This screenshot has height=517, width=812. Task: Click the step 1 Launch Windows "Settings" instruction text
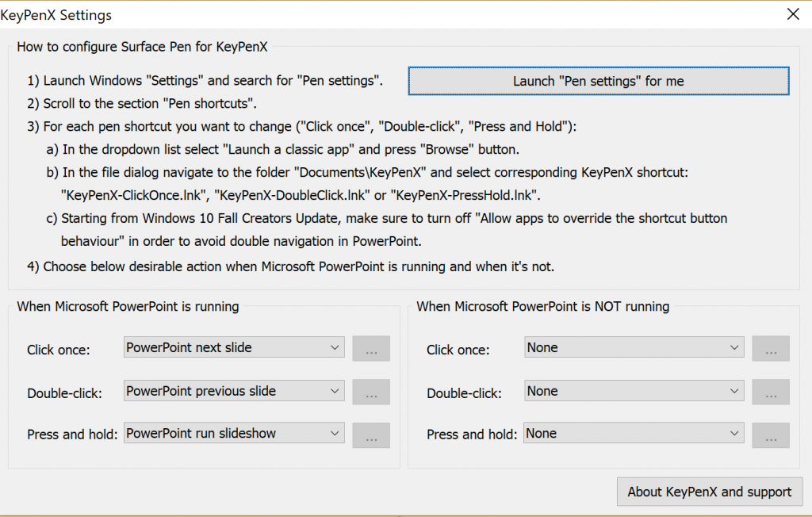pyautogui.click(x=205, y=81)
